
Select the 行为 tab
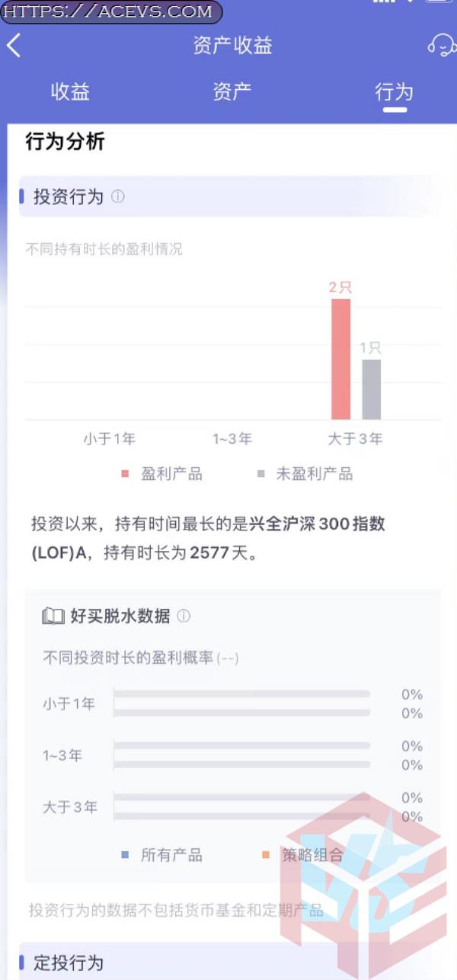(x=395, y=92)
